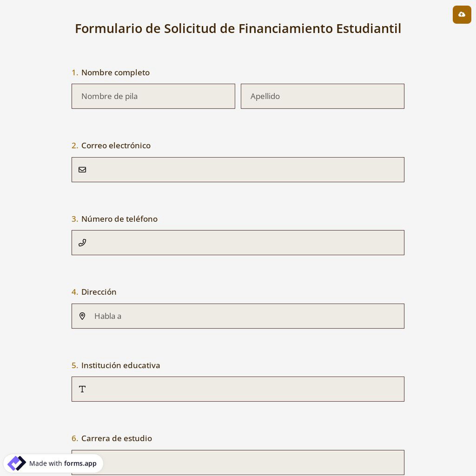The height and width of the screenshot is (476, 476).
Task: Click the envelope icon in the email field
Action: [x=82, y=169]
